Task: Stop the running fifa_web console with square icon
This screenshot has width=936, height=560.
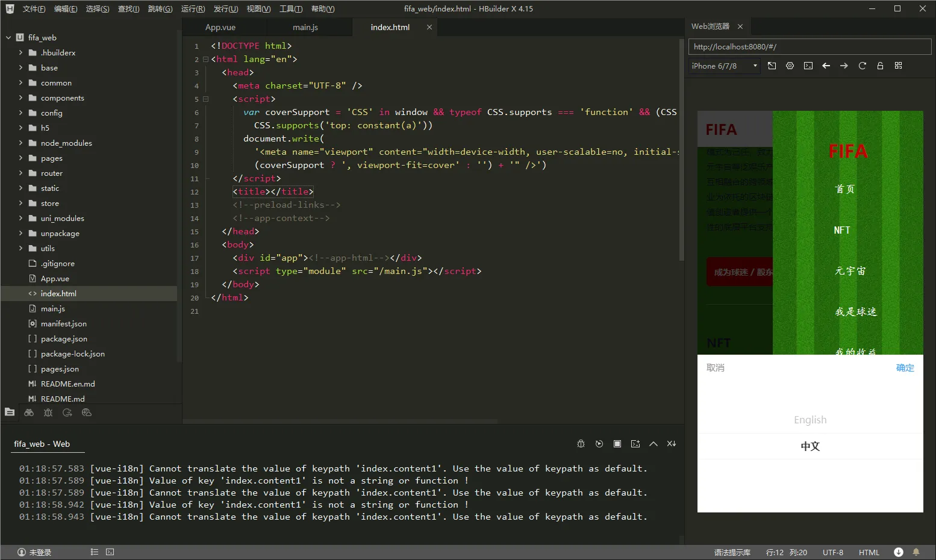Action: [617, 444]
